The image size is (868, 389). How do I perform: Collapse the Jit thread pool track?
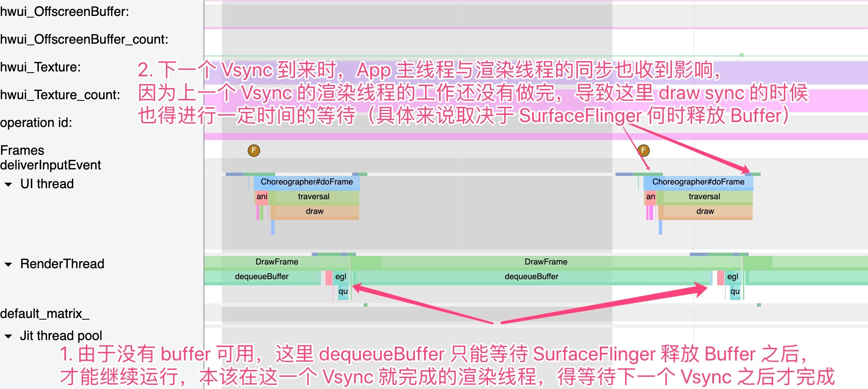click(8, 336)
